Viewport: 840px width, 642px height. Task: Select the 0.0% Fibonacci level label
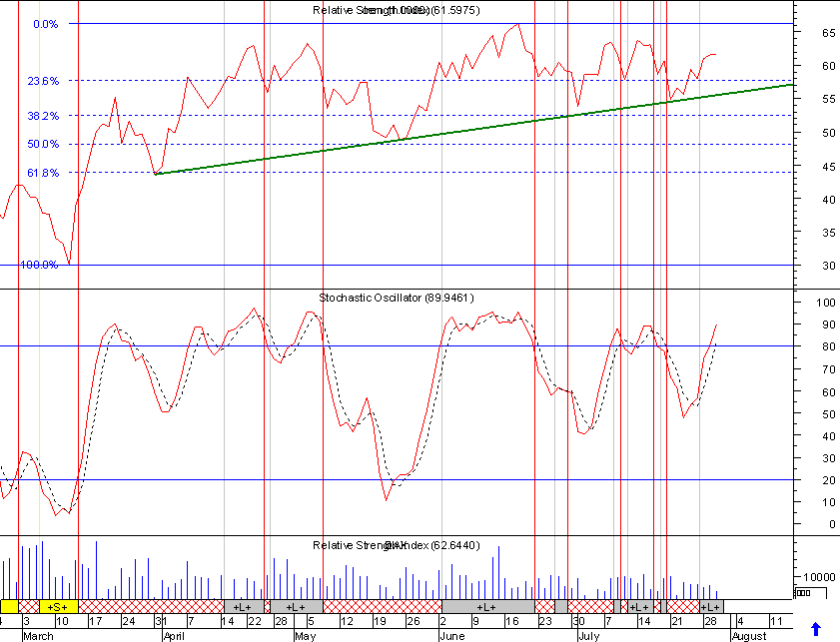(x=46, y=24)
